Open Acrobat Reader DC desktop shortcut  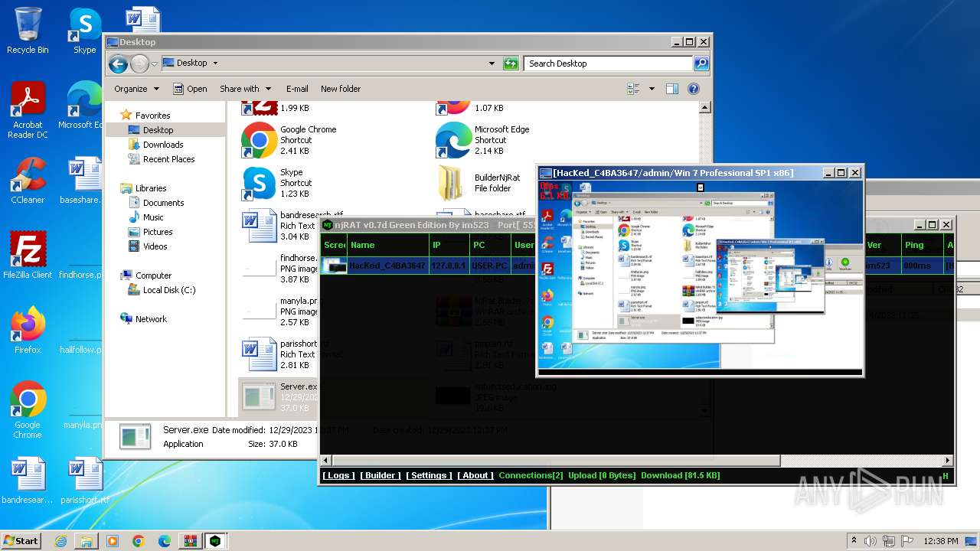click(28, 109)
